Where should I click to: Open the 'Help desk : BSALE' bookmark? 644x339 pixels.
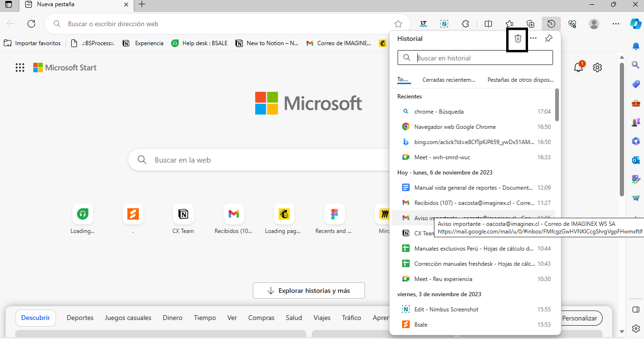200,43
